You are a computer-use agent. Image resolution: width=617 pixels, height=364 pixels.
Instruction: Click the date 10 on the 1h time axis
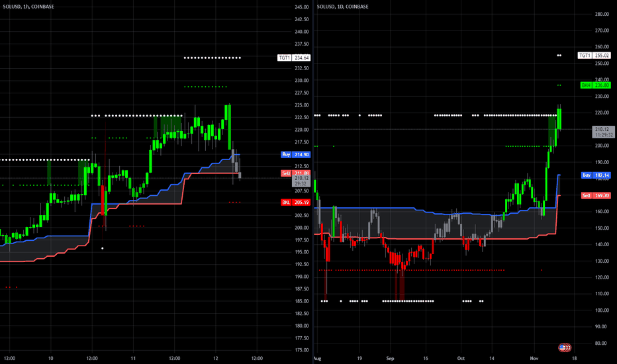50,359
